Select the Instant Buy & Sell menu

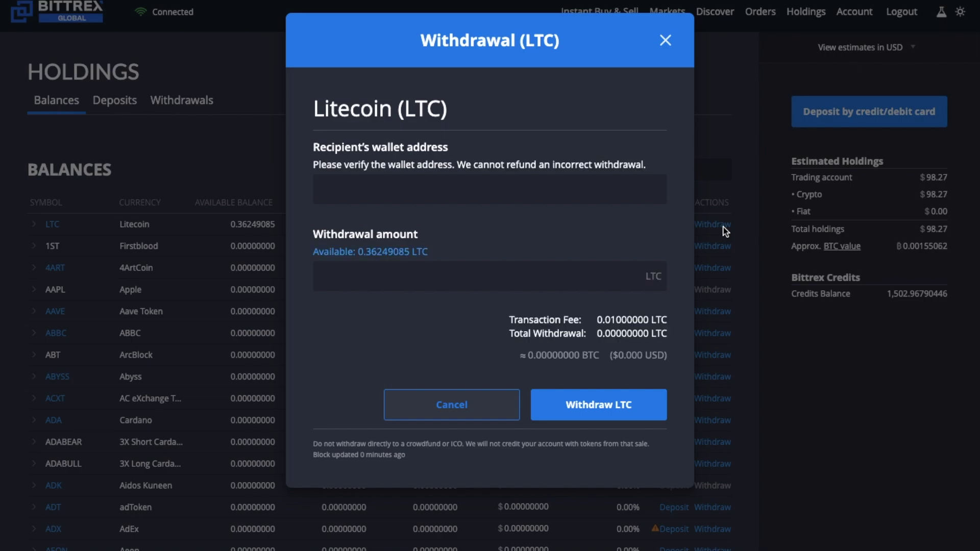pyautogui.click(x=600, y=11)
